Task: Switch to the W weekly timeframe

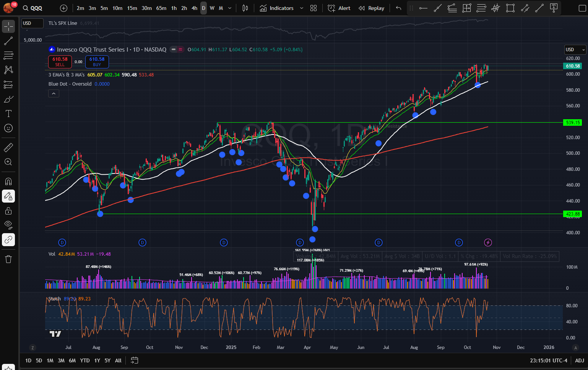Action: pyautogui.click(x=212, y=8)
